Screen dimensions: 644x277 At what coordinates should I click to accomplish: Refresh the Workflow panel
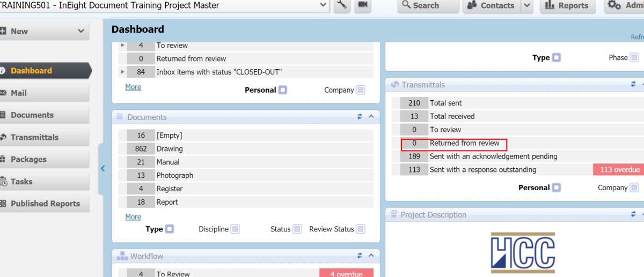[360, 256]
